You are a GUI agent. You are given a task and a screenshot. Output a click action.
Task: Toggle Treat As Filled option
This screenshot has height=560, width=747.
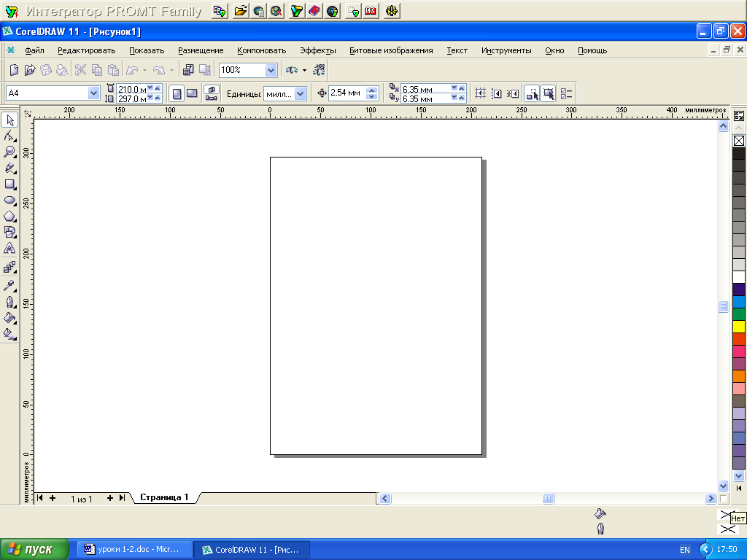point(549,93)
